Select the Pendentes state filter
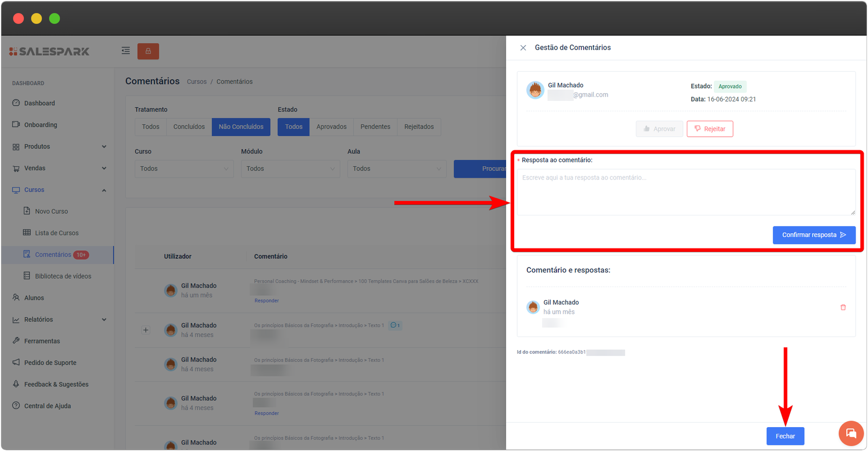Viewport: 868px width, 451px height. coord(375,127)
